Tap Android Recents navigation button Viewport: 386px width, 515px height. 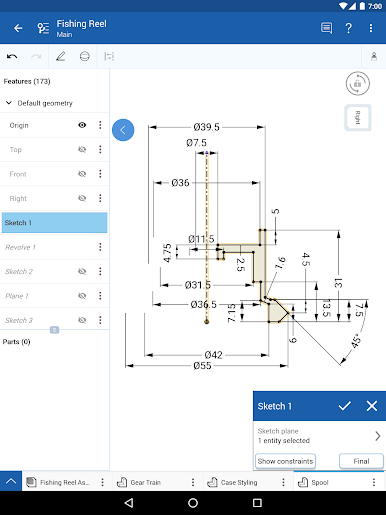pyautogui.click(x=257, y=503)
